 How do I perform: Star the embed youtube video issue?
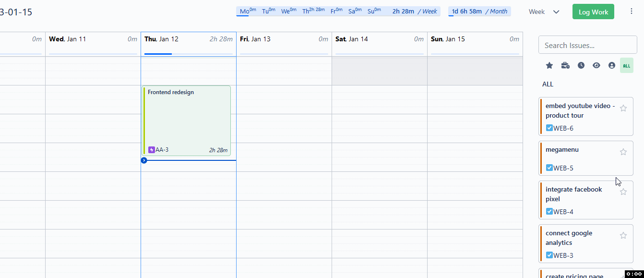point(623,108)
